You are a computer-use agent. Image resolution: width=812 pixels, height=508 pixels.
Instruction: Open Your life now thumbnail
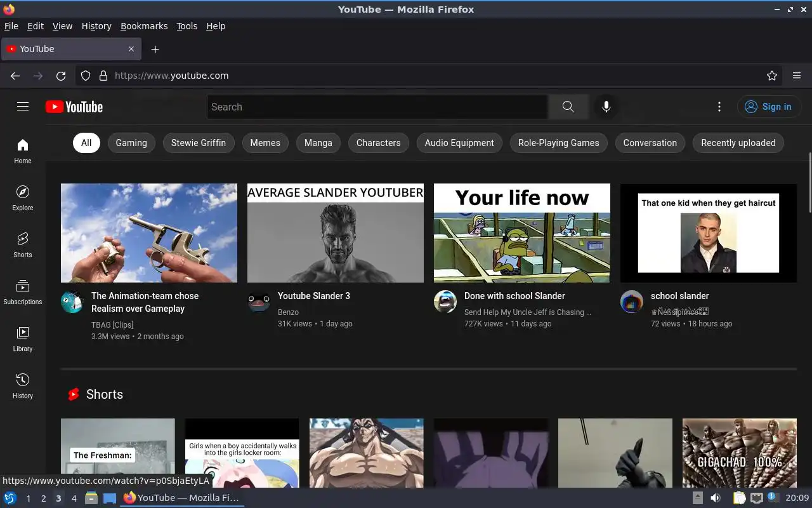tap(522, 233)
